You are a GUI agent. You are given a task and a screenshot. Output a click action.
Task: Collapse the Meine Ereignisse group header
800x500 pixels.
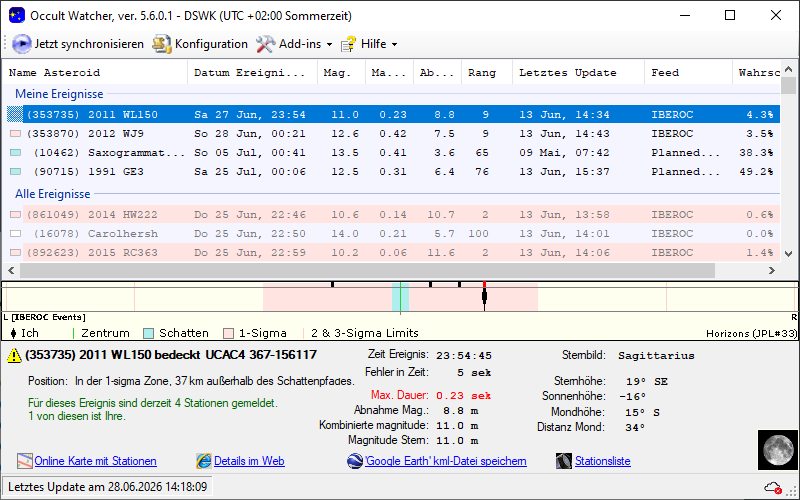[59, 94]
